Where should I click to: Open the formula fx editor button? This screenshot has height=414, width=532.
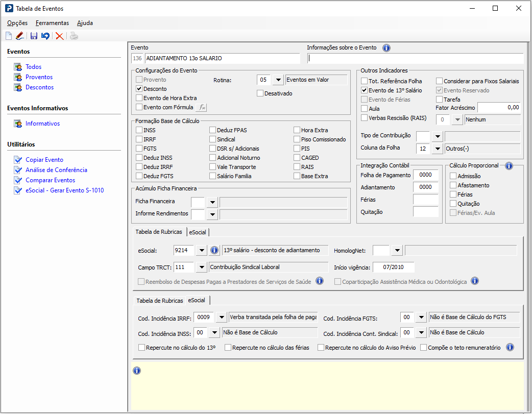tap(202, 107)
